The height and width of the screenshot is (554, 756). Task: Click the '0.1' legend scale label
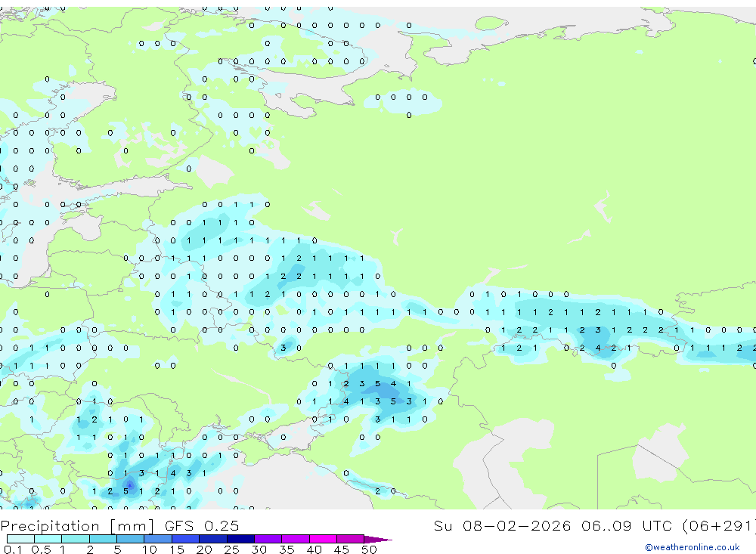13,549
